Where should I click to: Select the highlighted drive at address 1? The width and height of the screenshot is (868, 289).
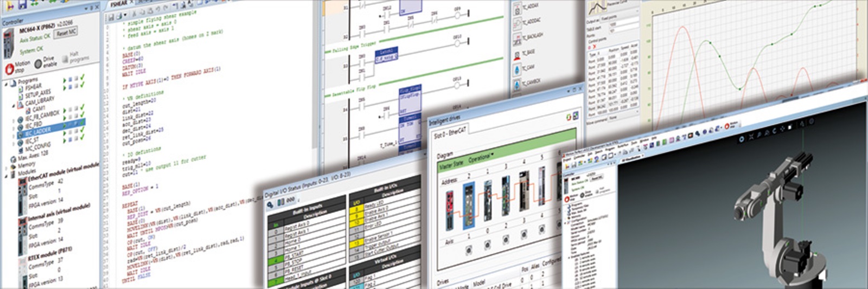point(468,205)
